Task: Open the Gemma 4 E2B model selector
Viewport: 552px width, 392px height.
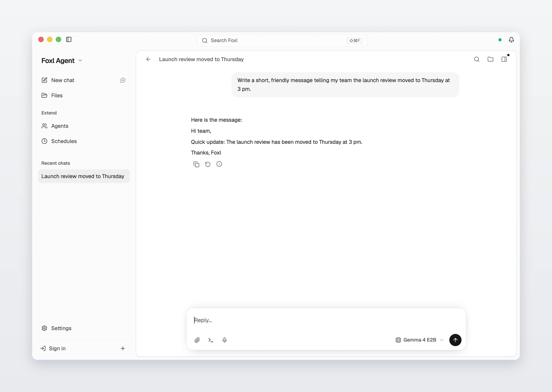Action: (419, 340)
